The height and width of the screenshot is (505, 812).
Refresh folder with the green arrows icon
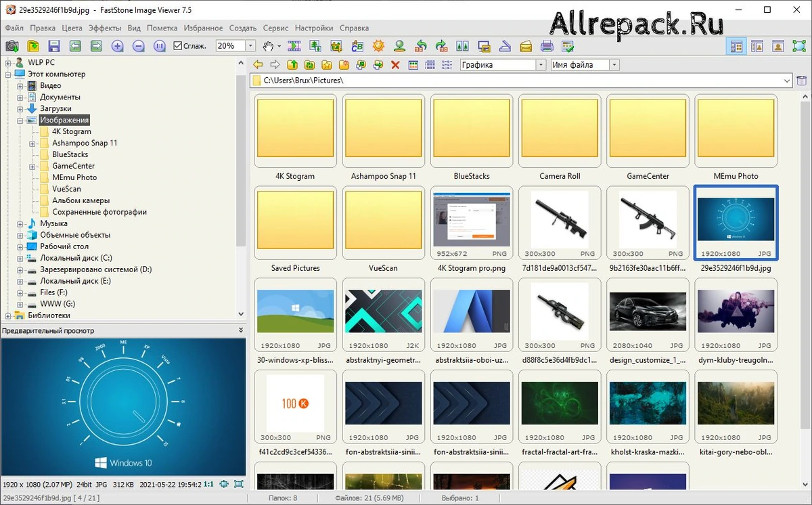(309, 65)
